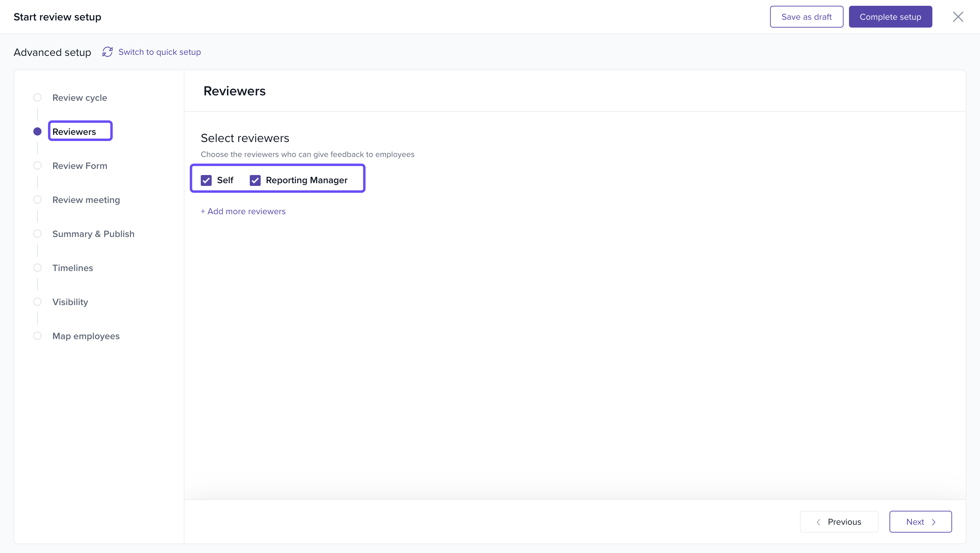Open the Timelines step
Viewport: 980px width, 553px height.
(x=72, y=268)
